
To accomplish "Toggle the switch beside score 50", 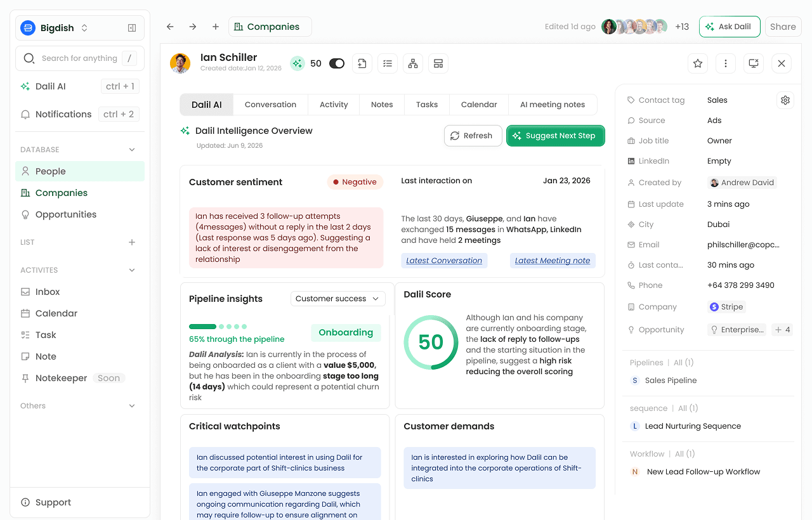I will (x=337, y=63).
